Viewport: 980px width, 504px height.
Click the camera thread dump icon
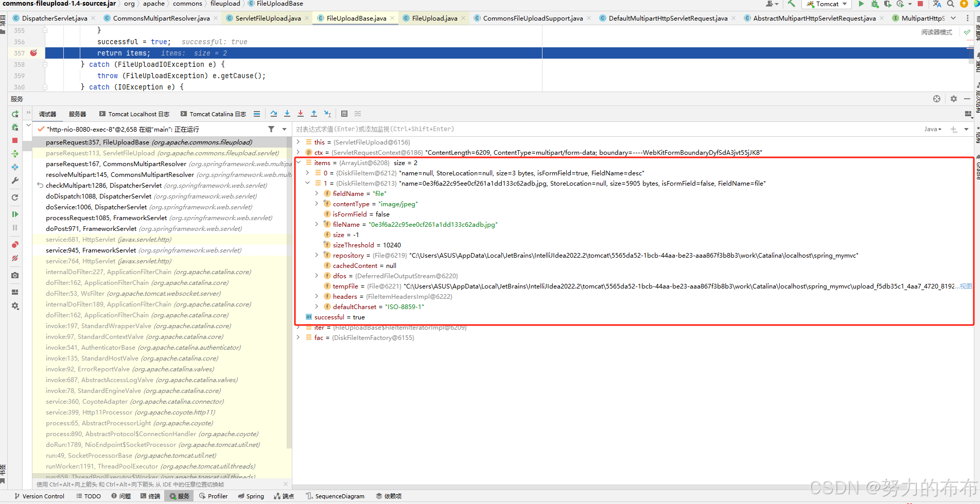[15, 275]
